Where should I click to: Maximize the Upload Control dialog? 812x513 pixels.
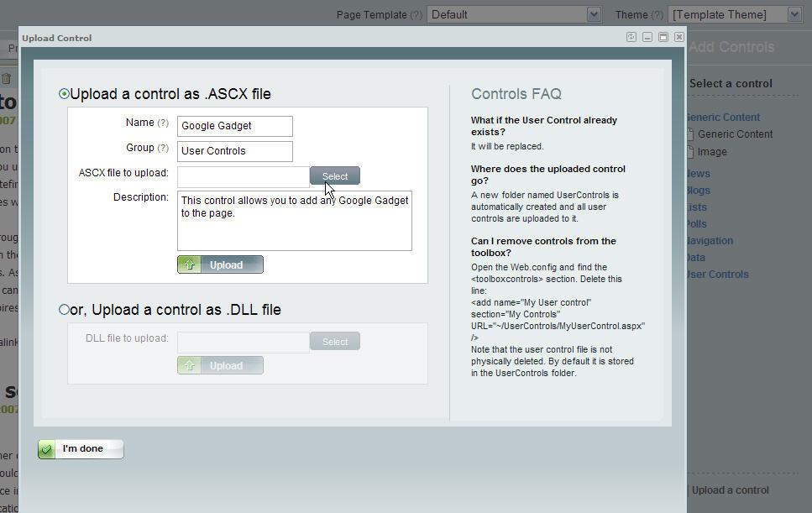[663, 37]
